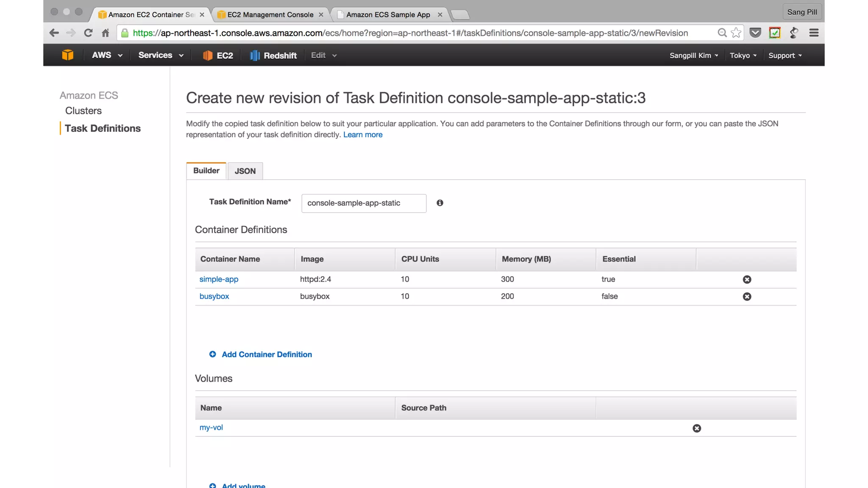
Task: Bookmark page with the star icon
Action: tap(736, 33)
